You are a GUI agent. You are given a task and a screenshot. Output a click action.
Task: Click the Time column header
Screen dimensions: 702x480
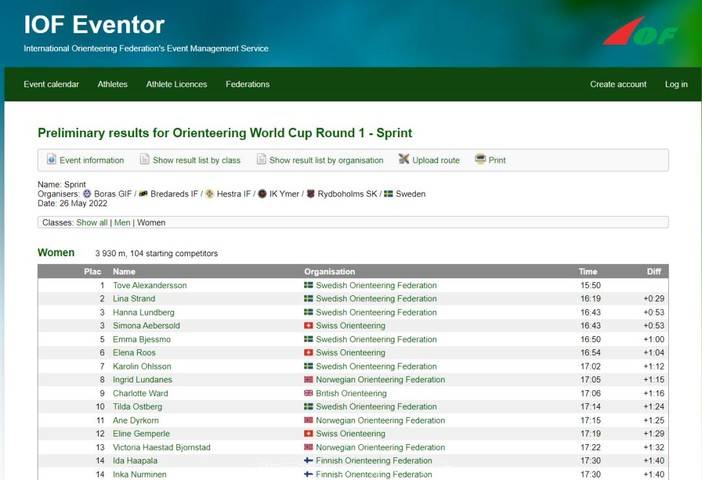(x=588, y=271)
